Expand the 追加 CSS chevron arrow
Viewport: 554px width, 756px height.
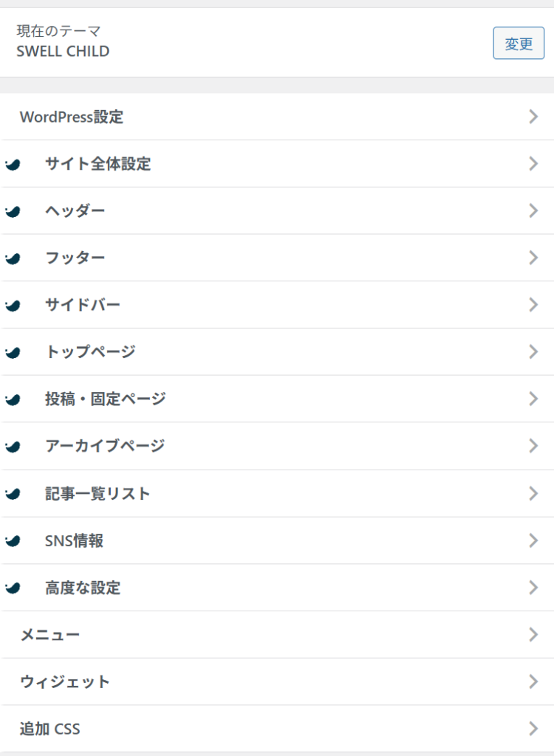point(533,729)
